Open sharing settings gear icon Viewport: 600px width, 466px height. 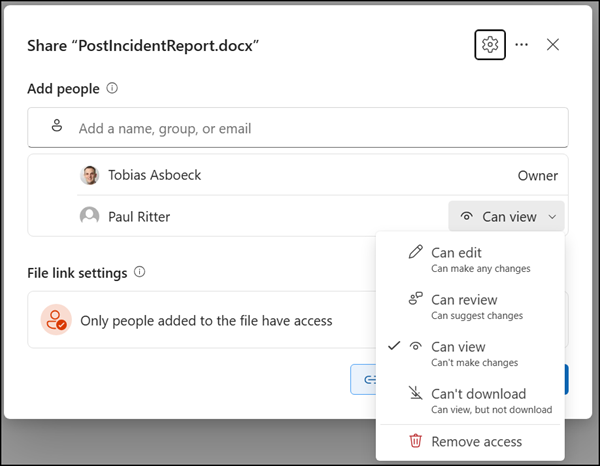[490, 45]
